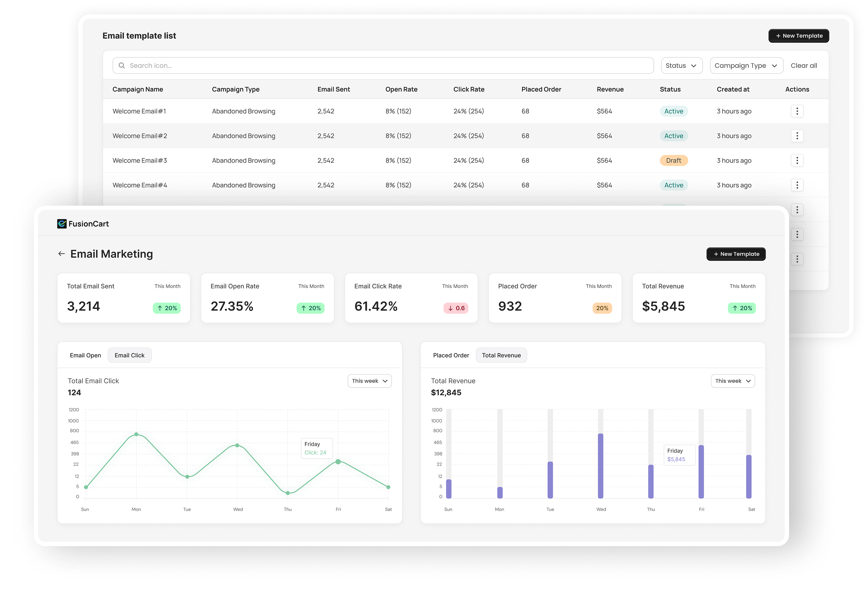Toggle the Active status badge on Welcome Email#4
The height and width of the screenshot is (592, 868).
point(674,185)
